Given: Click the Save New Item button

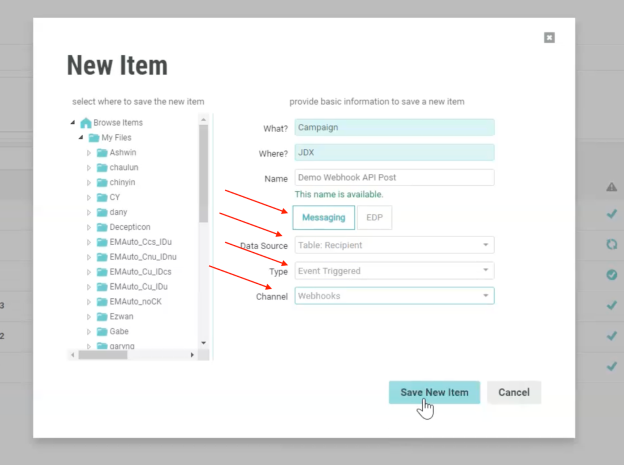Looking at the screenshot, I should 434,392.
